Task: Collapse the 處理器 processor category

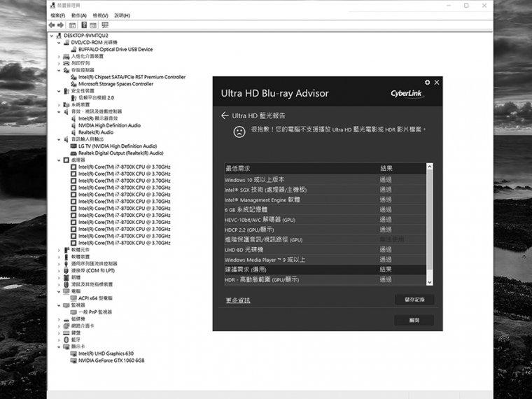Action: [x=59, y=160]
